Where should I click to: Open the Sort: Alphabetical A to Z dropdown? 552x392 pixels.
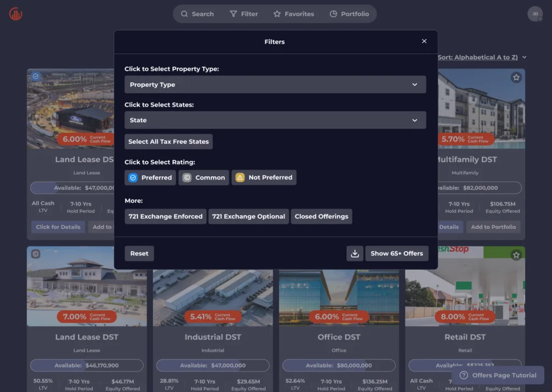(482, 57)
